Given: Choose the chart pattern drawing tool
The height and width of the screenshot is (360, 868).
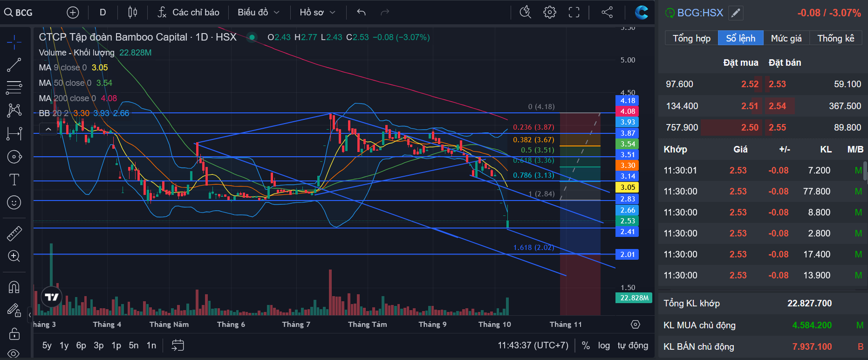Looking at the screenshot, I should [x=14, y=110].
